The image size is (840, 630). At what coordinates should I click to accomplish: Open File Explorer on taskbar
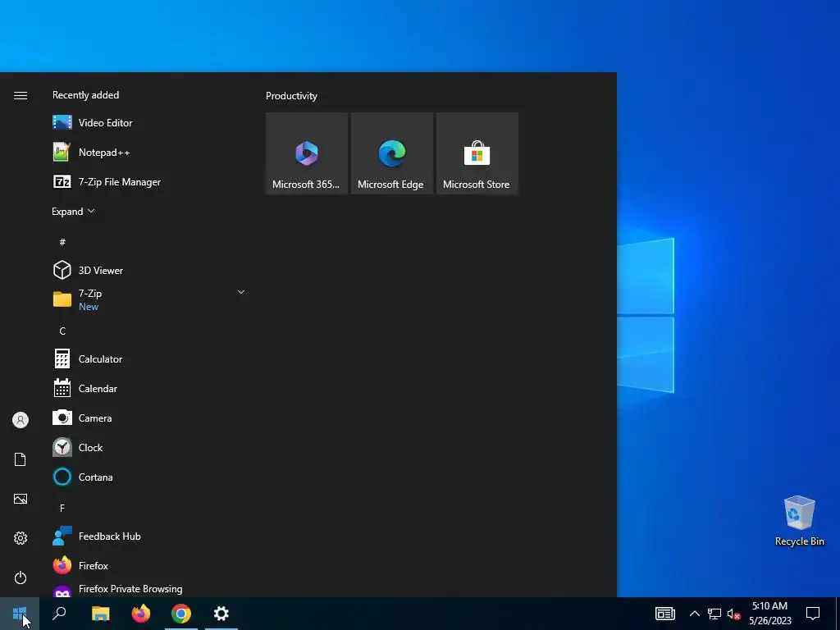click(100, 614)
